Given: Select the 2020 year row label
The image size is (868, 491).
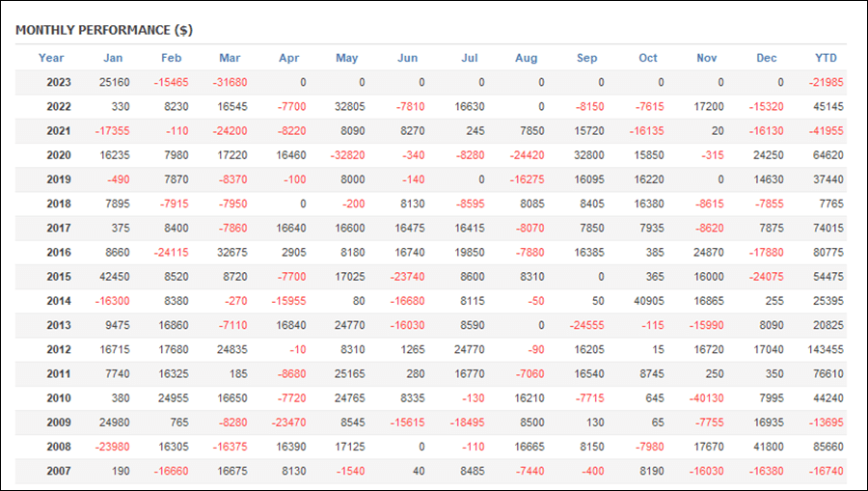Looking at the screenshot, I should click(59, 155).
